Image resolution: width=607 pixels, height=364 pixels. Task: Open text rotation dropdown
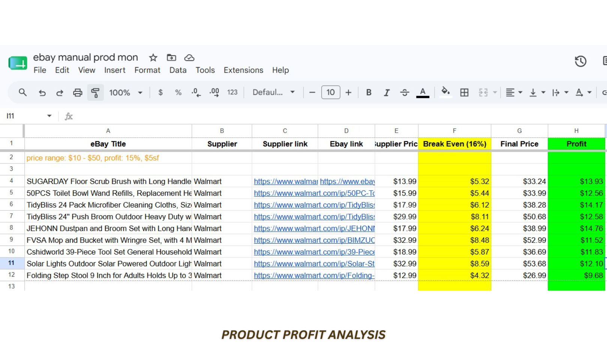pos(583,93)
